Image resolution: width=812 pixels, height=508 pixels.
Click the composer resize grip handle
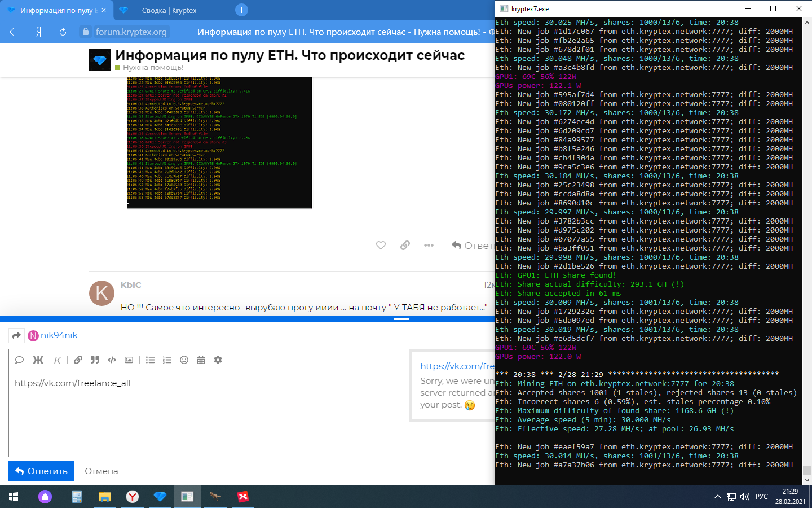point(401,319)
